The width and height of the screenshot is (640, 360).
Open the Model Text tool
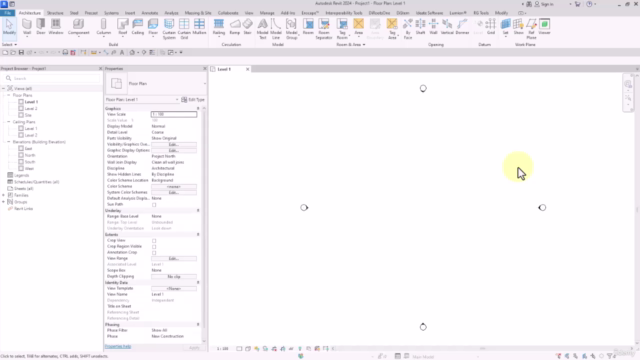262,29
